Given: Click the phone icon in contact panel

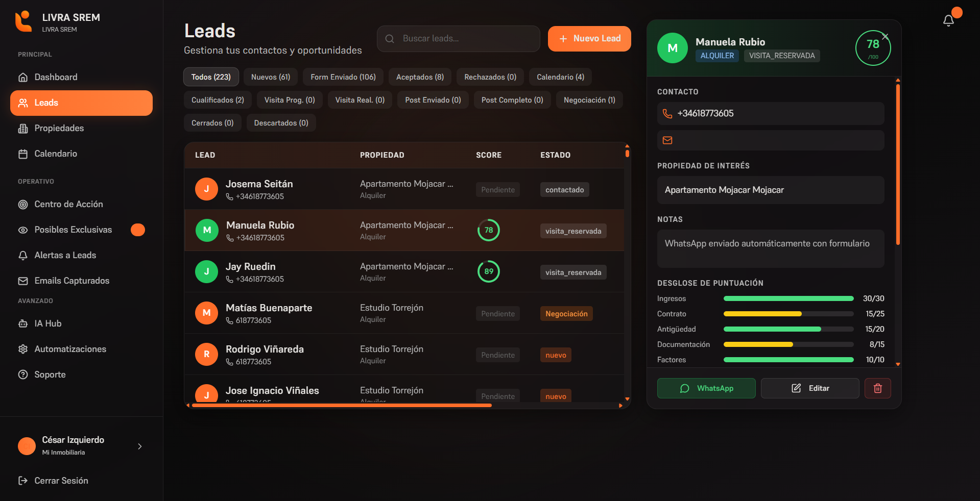Looking at the screenshot, I should click(667, 114).
